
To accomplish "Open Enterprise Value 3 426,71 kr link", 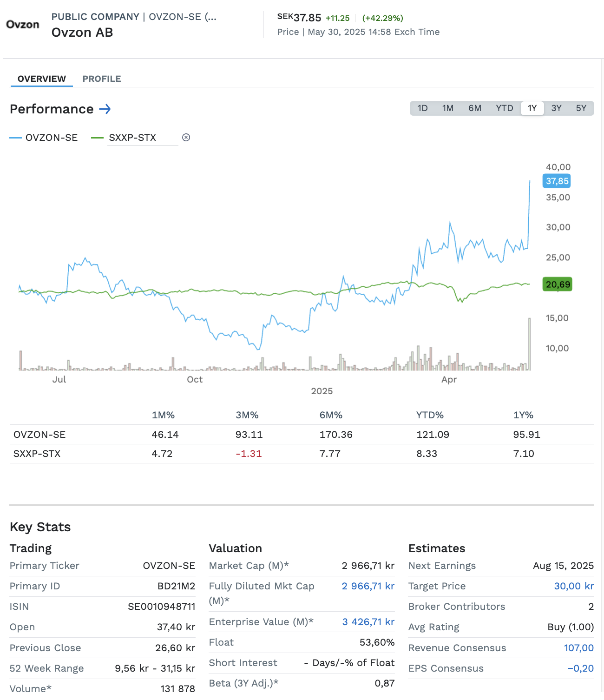I will [x=368, y=622].
